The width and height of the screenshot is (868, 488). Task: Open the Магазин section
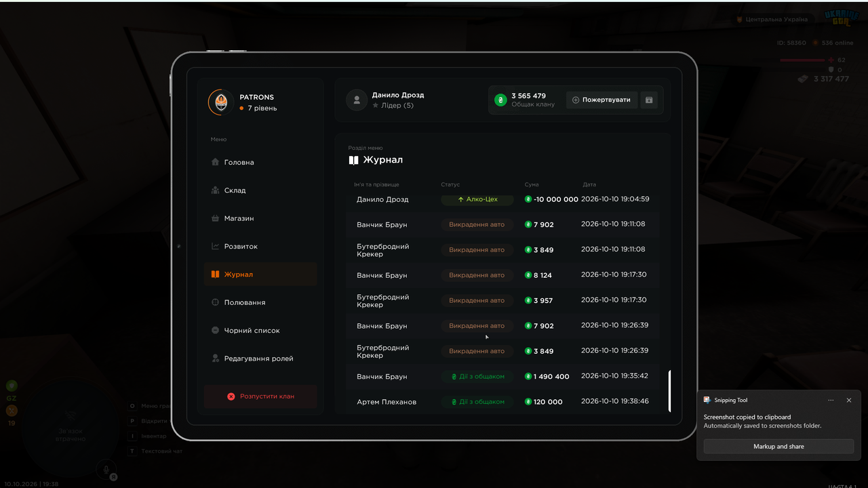[260, 218]
